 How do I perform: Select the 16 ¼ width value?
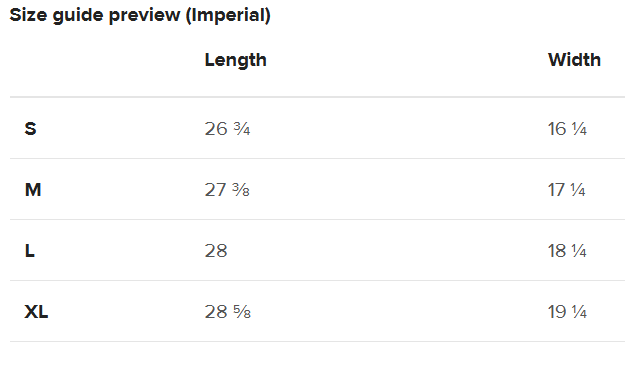tap(567, 129)
